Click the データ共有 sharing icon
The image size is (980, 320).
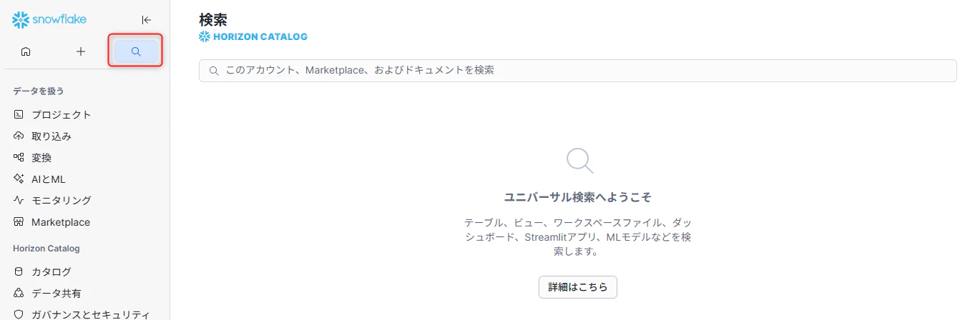click(x=19, y=293)
